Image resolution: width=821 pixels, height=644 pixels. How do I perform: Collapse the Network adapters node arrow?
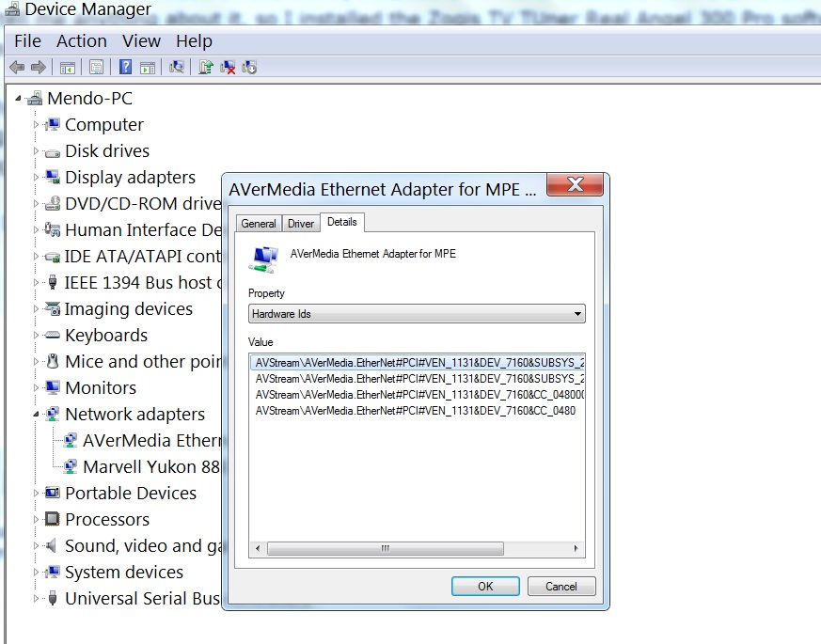36,415
